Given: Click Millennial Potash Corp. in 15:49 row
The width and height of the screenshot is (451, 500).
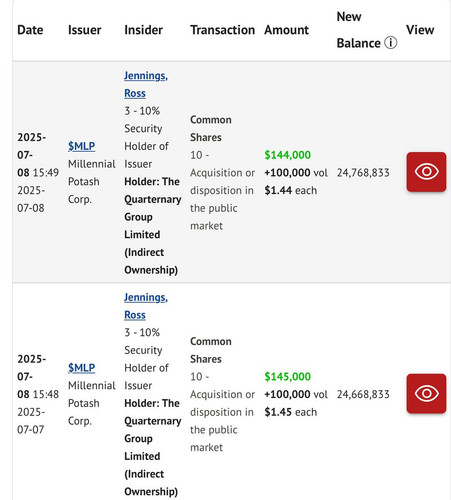Looking at the screenshot, I should (92, 182).
